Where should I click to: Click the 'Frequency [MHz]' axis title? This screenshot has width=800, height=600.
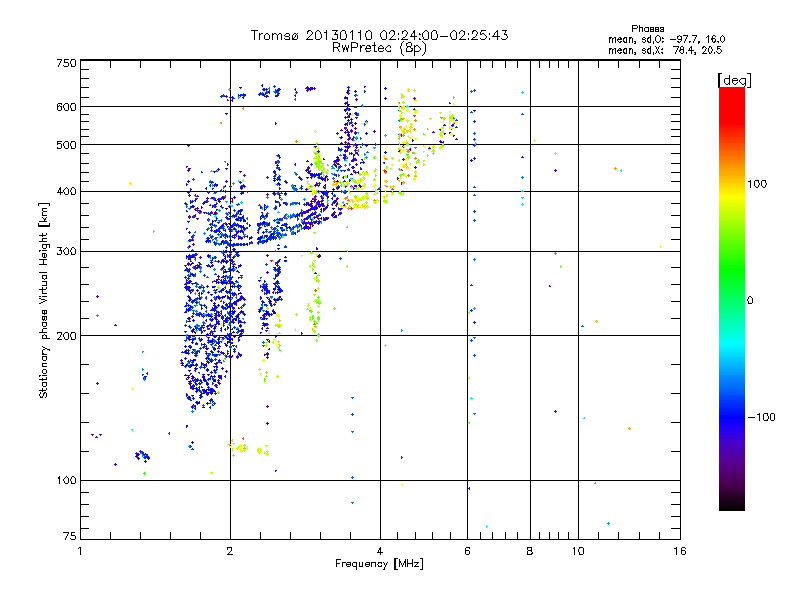(379, 564)
